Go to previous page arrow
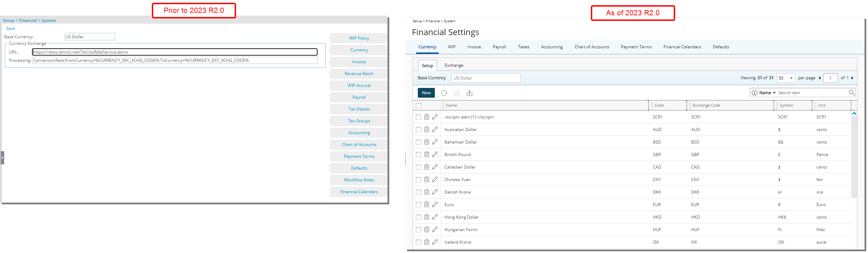This screenshot has height=253, width=868. click(820, 78)
